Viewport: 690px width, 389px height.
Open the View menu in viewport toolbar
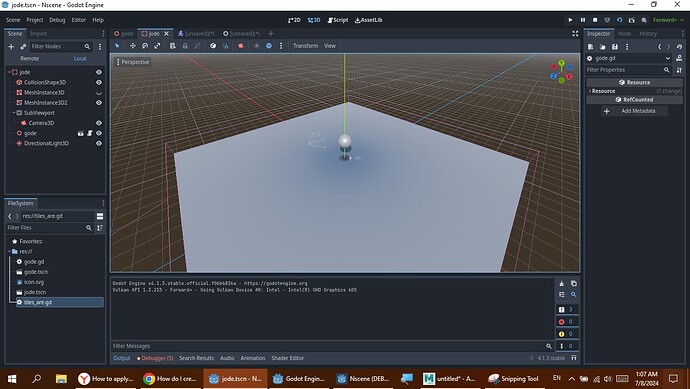pyautogui.click(x=330, y=46)
